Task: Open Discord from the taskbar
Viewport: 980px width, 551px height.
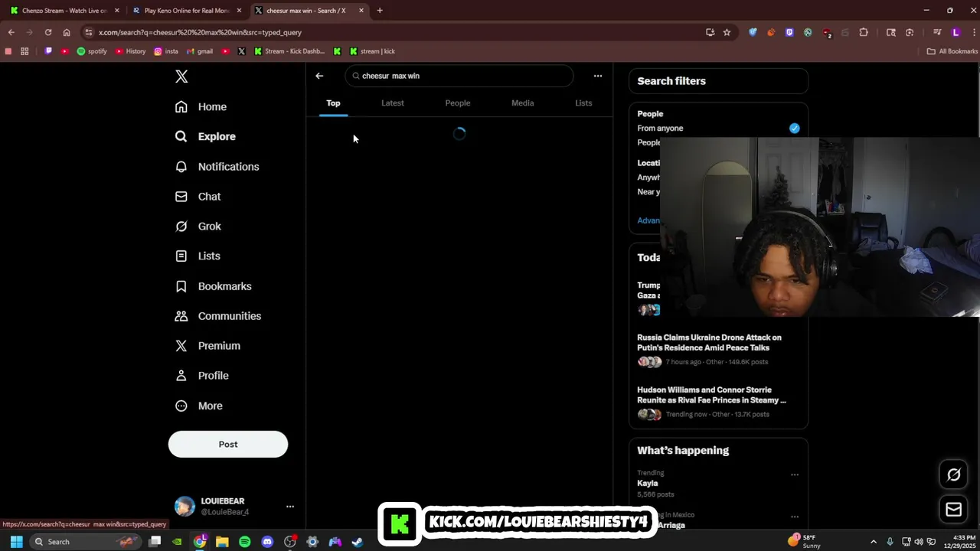Action: point(267,542)
